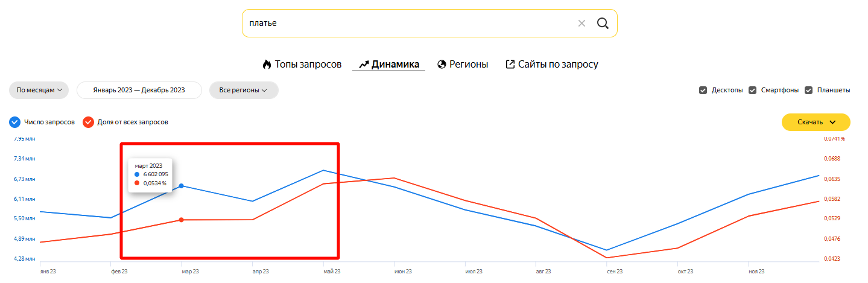This screenshot has height=283, width=868.
Task: Click the flame icon for Топы запросов
Action: 267,65
